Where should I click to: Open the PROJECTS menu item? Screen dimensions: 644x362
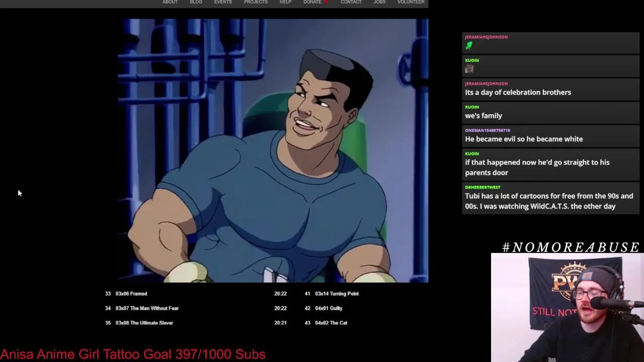(x=256, y=2)
